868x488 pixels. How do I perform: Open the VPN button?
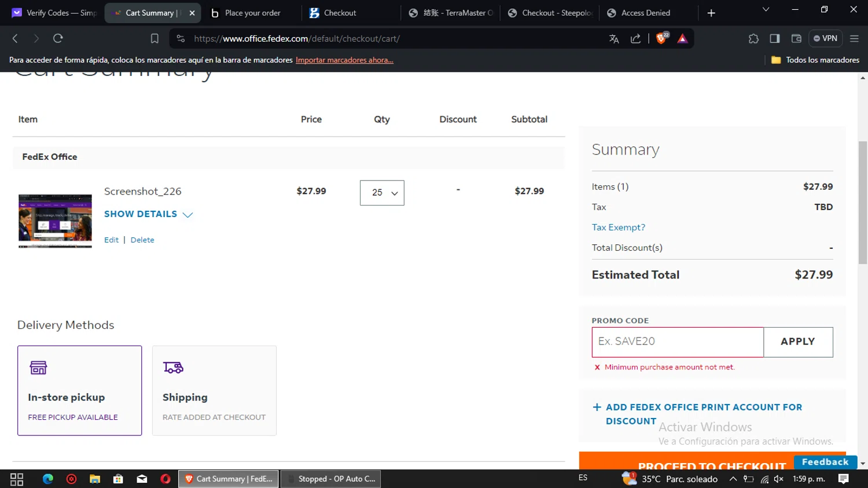(825, 38)
